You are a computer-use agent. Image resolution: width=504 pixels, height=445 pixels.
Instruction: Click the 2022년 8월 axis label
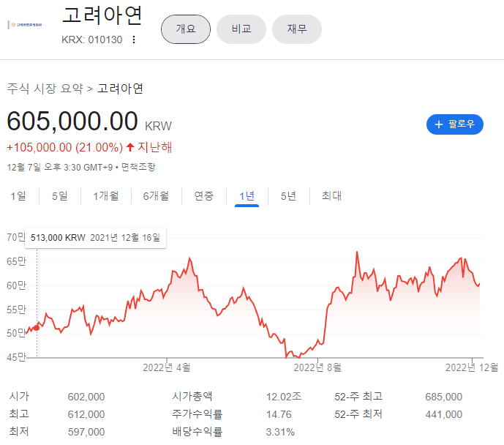(x=317, y=367)
